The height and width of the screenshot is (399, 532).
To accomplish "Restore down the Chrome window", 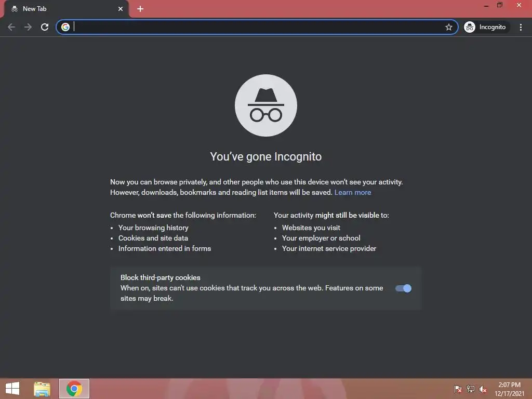I will tap(500, 5).
